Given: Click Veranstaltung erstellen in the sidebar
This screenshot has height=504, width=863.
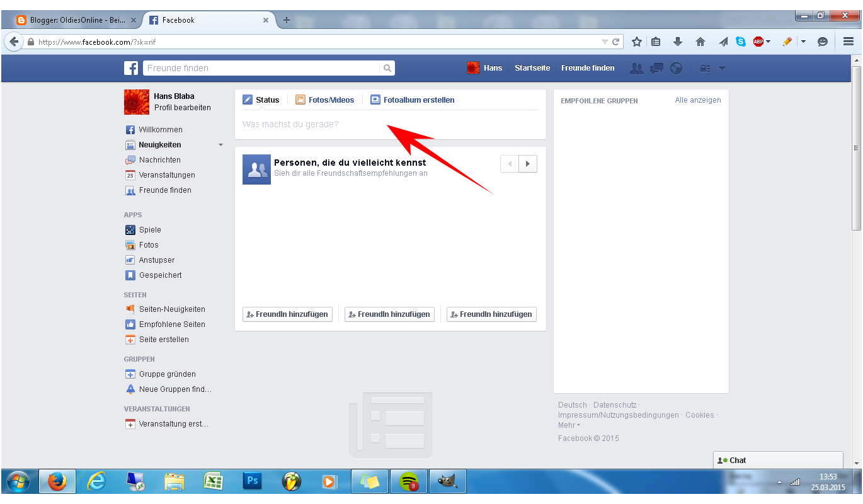Looking at the screenshot, I should [x=167, y=424].
